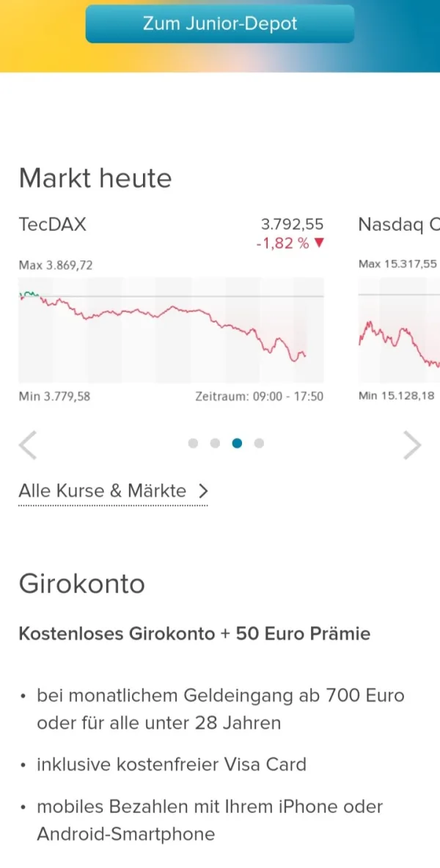440x868 pixels.
Task: Go to previous market chart with left arrow
Action: (28, 445)
